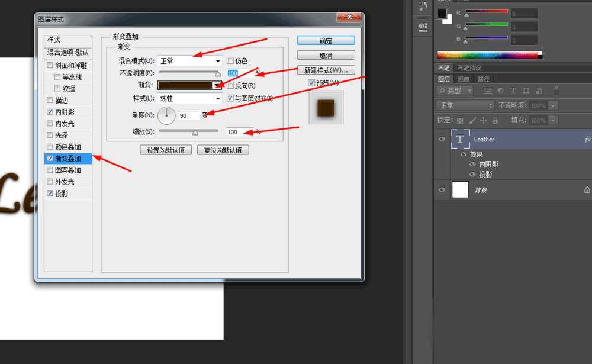
Task: Click the lock transparent pixels icon
Action: [x=459, y=120]
